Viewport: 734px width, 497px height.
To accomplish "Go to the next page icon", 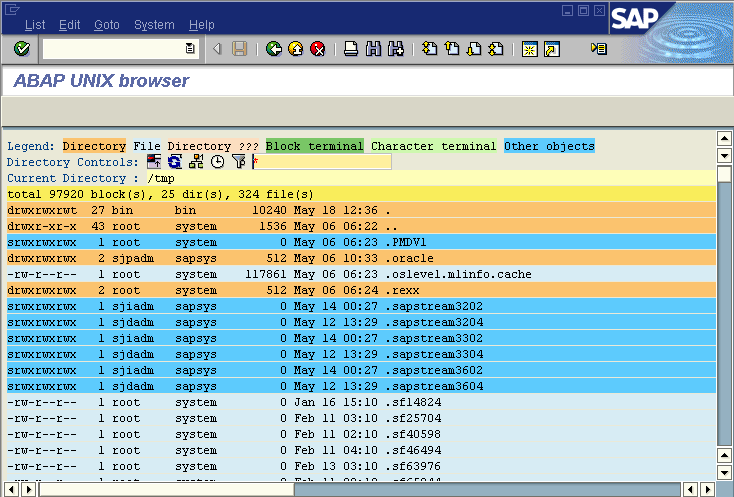I will [x=474, y=49].
